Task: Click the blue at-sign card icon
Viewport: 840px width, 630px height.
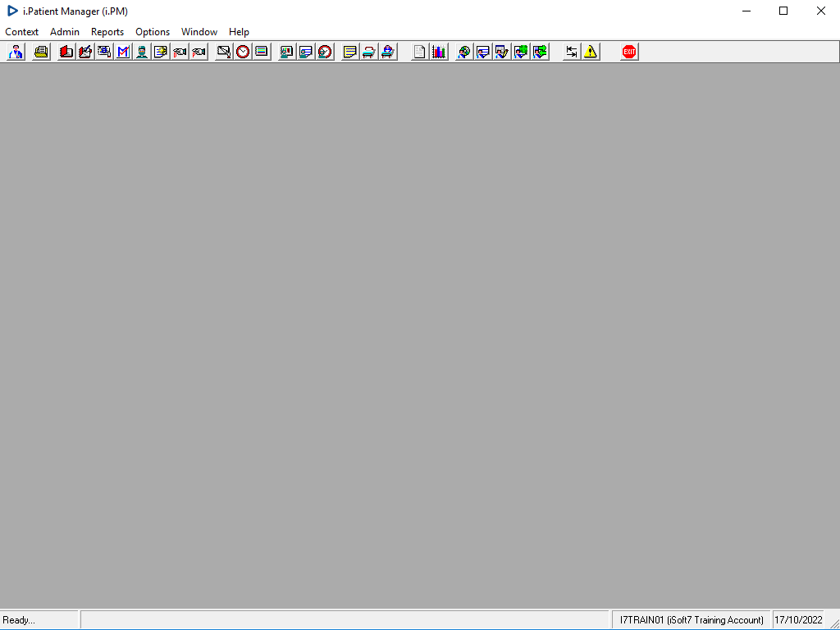Action: (104, 52)
